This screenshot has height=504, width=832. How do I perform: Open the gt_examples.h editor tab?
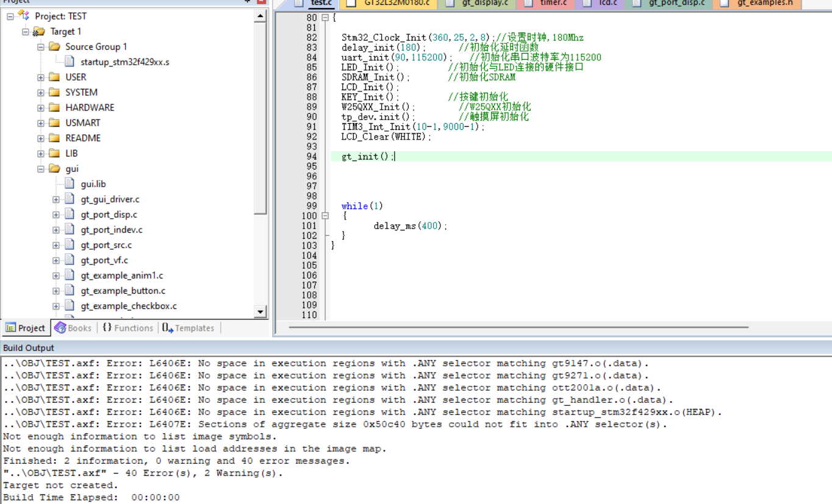[758, 4]
